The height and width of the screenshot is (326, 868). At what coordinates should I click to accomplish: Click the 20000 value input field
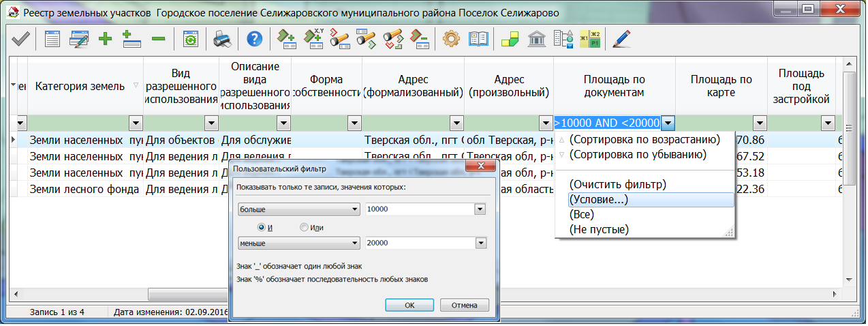click(420, 243)
